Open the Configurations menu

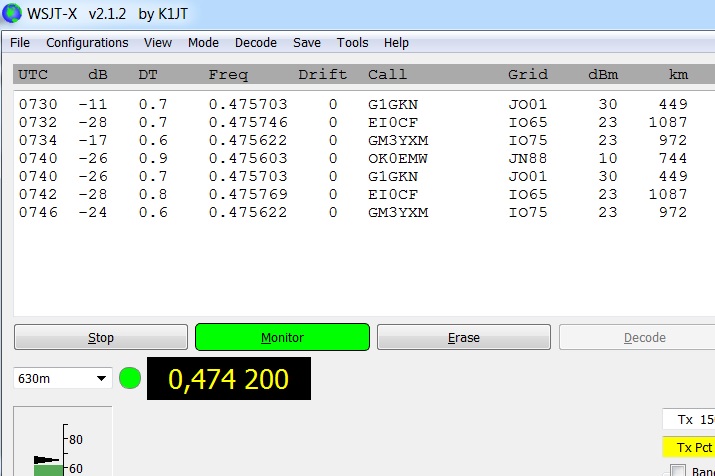pos(87,43)
